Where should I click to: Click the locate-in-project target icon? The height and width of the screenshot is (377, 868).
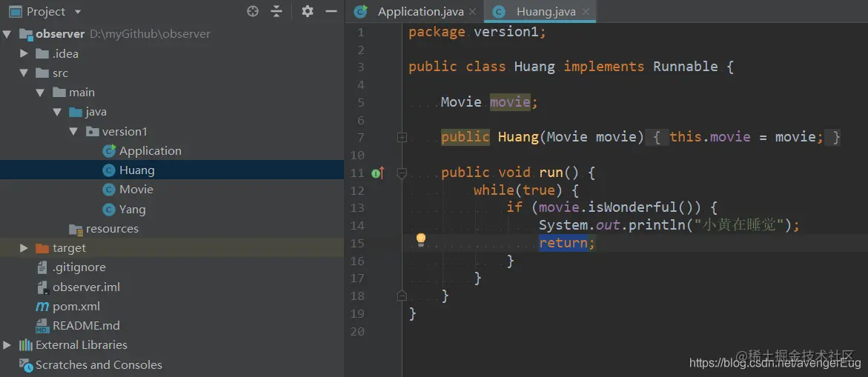click(253, 11)
